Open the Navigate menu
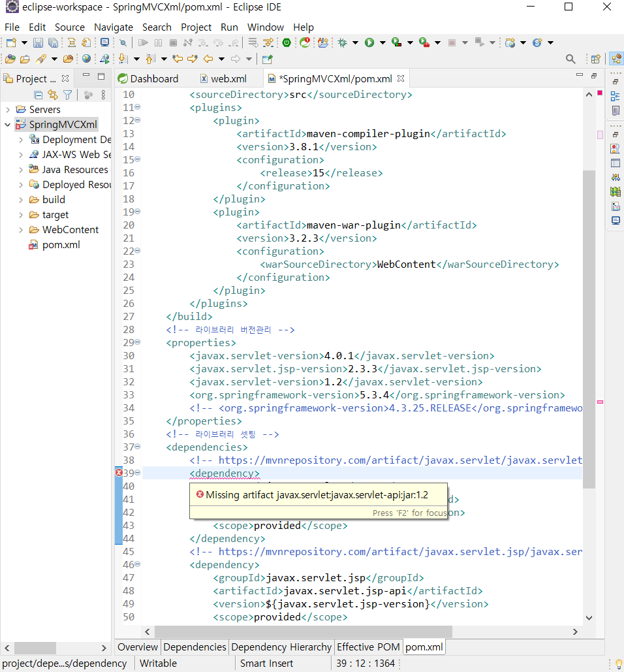The image size is (624, 672). pyautogui.click(x=113, y=27)
